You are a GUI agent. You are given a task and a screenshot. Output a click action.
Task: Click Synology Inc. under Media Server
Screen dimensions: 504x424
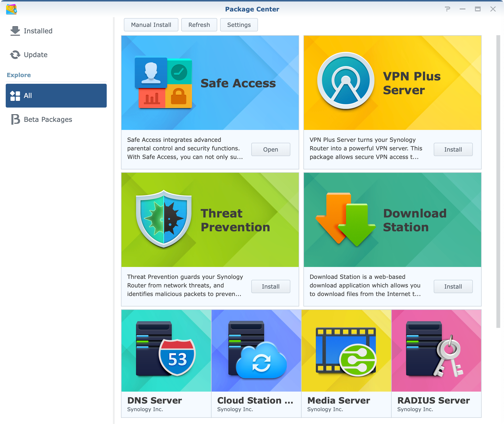click(325, 409)
